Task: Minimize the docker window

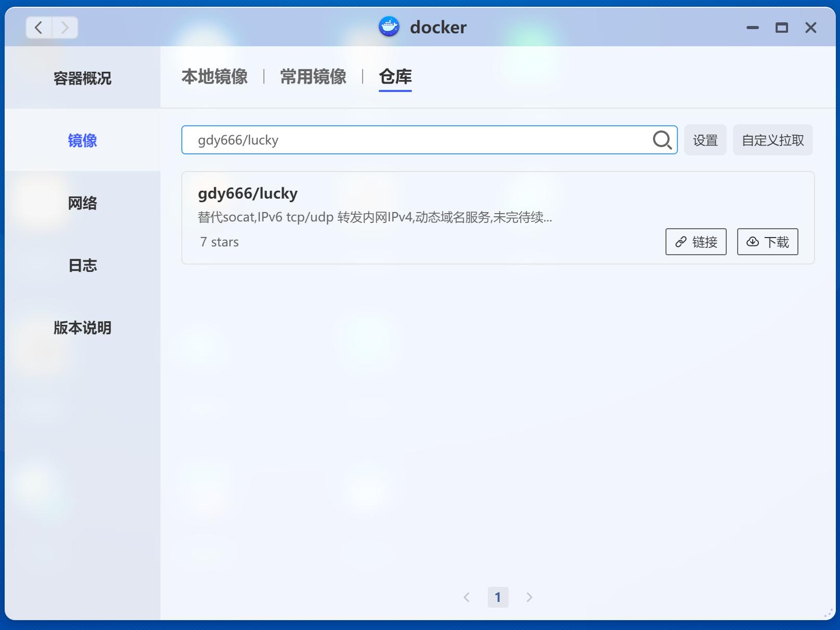Action: pyautogui.click(x=753, y=28)
